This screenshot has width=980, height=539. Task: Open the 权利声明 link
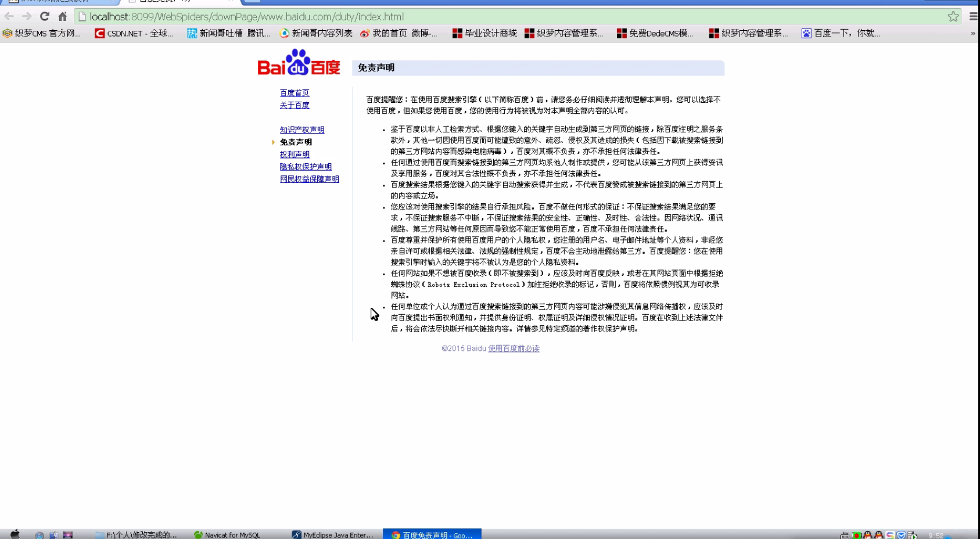[x=295, y=154]
